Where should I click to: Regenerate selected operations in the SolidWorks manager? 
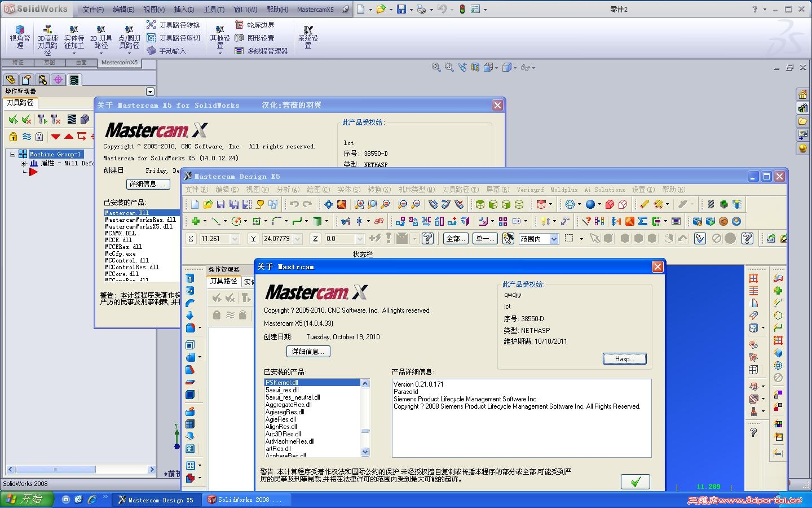42,119
